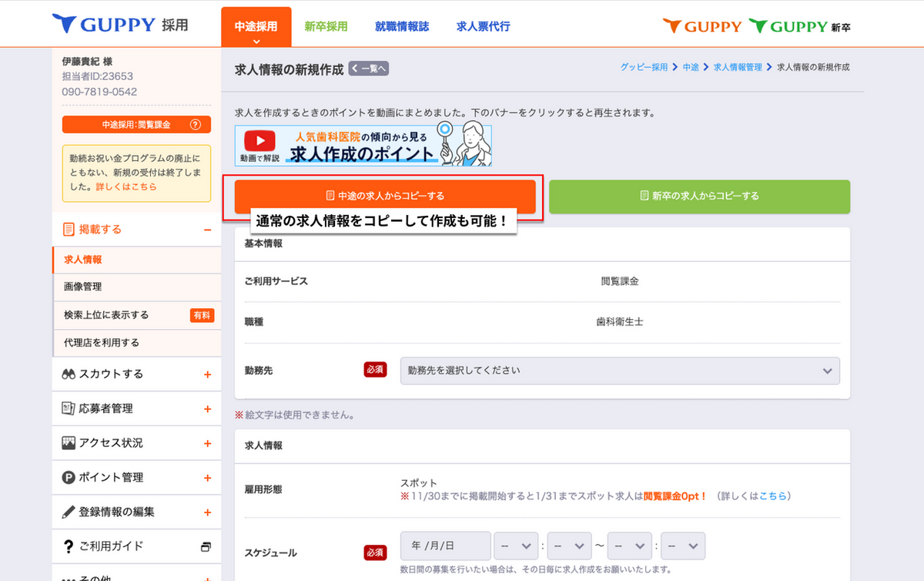Open ご利用ガイド via the new-window icon
Screen dimensions: 924x581
point(206,547)
